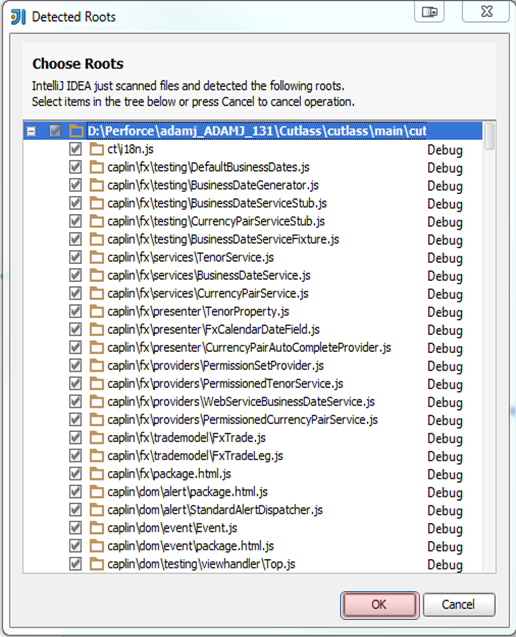Click the folder icon next to PermissionSetProvider.js
The height and width of the screenshot is (637, 516).
coord(96,366)
